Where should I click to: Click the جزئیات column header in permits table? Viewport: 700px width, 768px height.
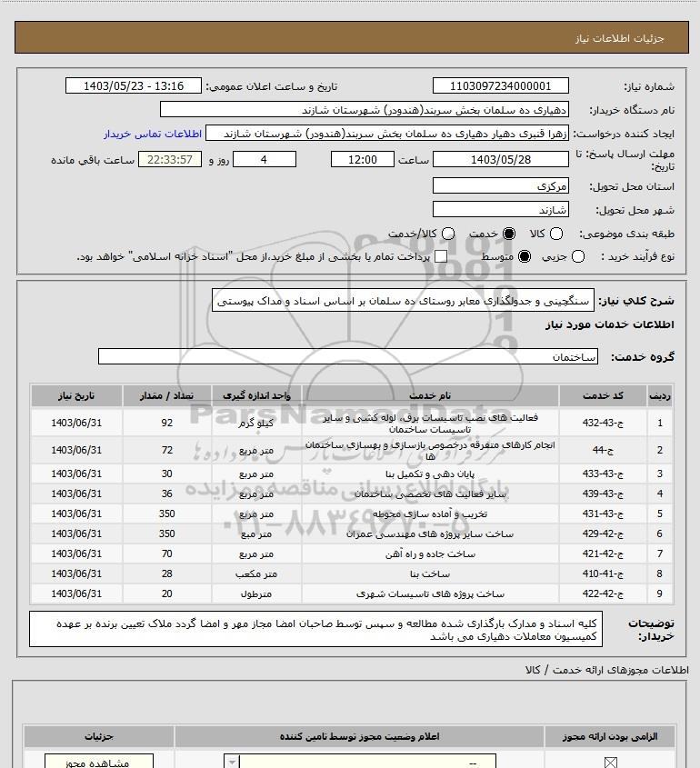99,736
